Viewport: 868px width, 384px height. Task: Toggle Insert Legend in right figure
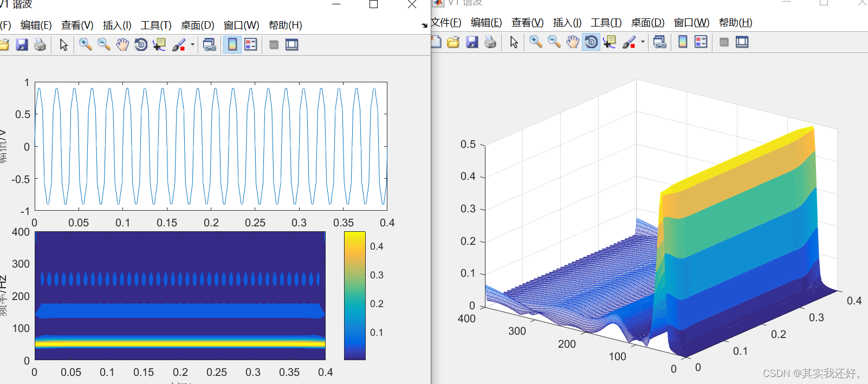(x=701, y=42)
